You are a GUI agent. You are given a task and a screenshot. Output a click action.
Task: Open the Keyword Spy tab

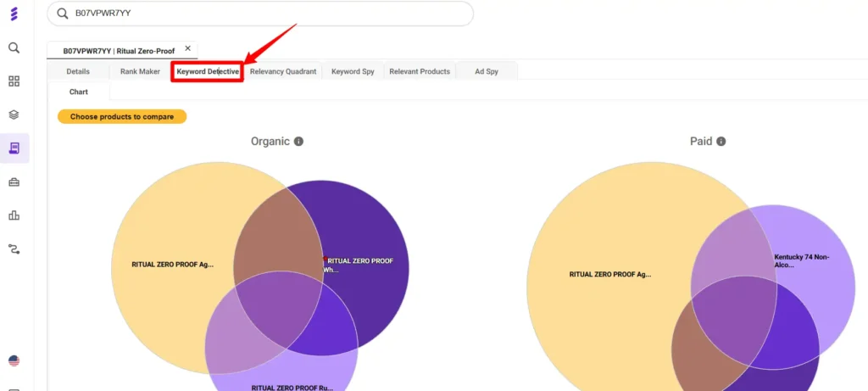tap(353, 71)
